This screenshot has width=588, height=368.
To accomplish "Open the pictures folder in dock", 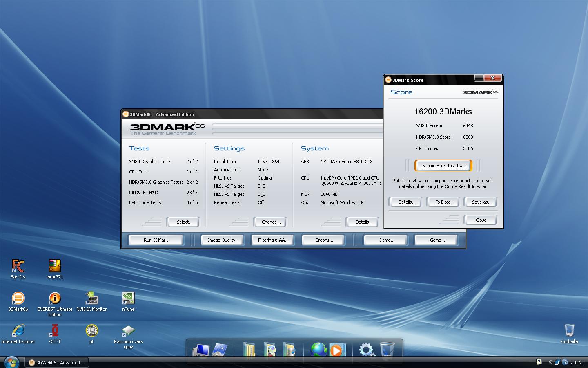I will 269,350.
